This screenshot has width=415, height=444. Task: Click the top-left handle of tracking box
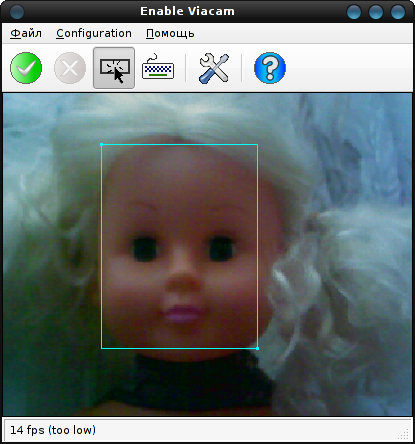102,145
